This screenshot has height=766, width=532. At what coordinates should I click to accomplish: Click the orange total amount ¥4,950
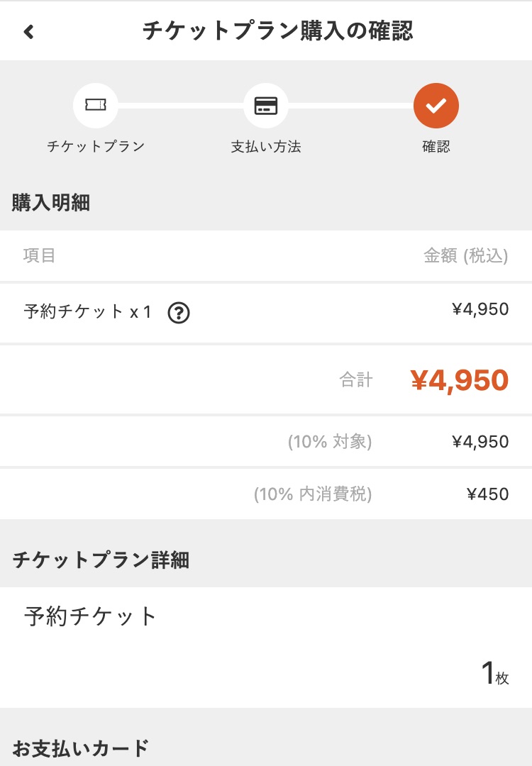click(x=460, y=380)
